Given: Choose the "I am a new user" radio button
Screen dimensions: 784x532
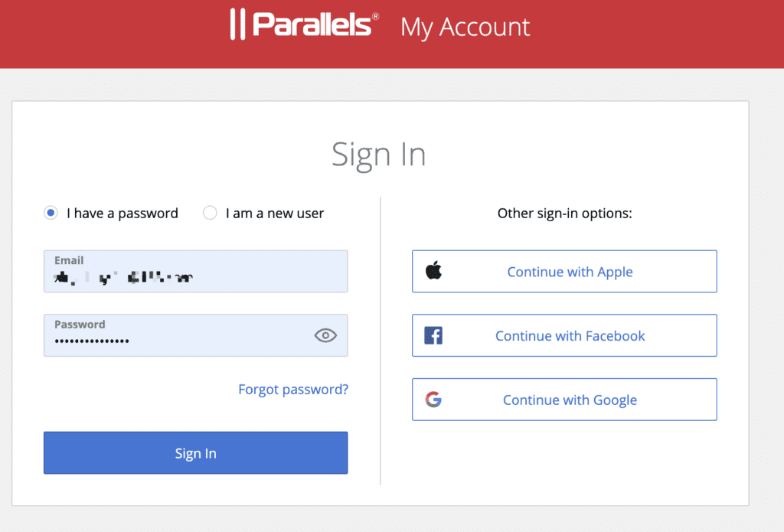Looking at the screenshot, I should point(210,213).
